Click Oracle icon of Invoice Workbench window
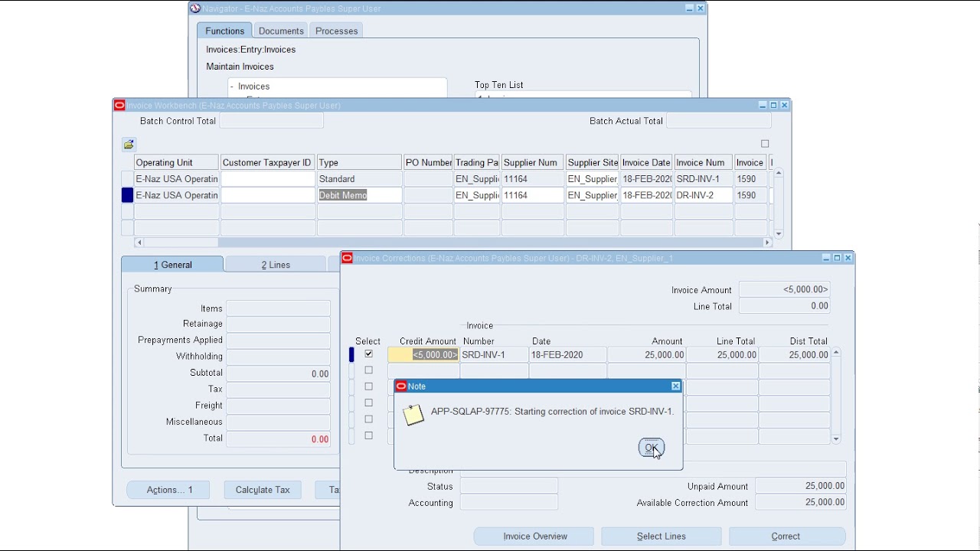The height and width of the screenshot is (551, 980). tap(119, 105)
